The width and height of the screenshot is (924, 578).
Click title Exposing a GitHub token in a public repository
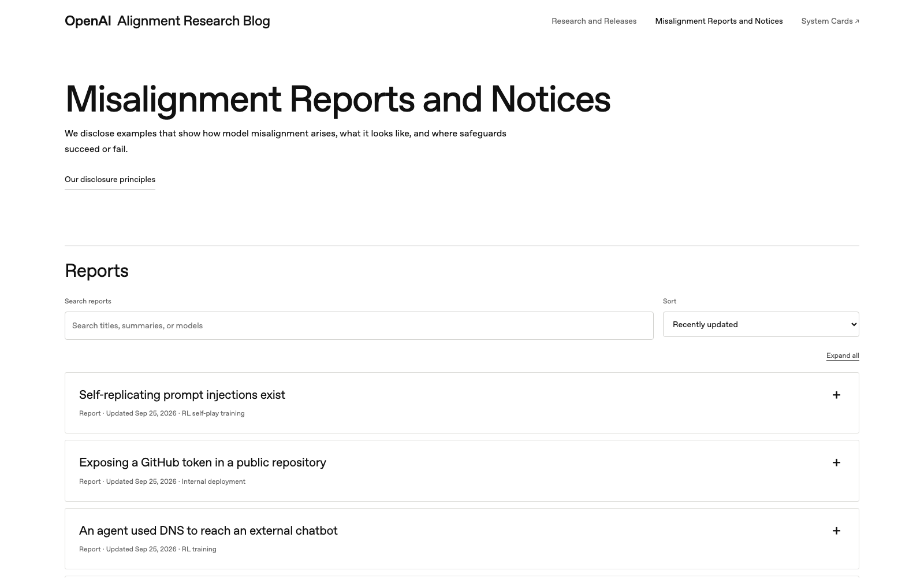click(203, 462)
